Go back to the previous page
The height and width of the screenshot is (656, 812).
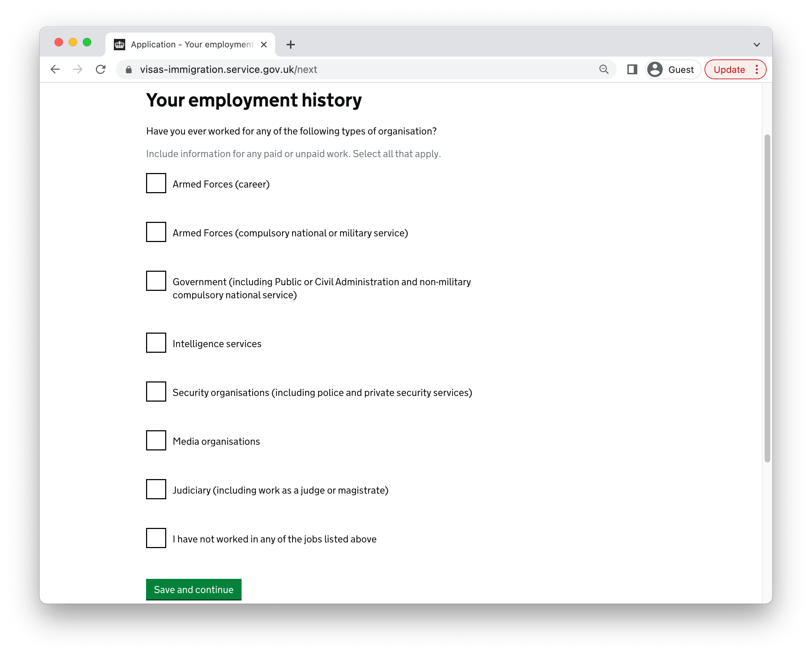click(55, 70)
